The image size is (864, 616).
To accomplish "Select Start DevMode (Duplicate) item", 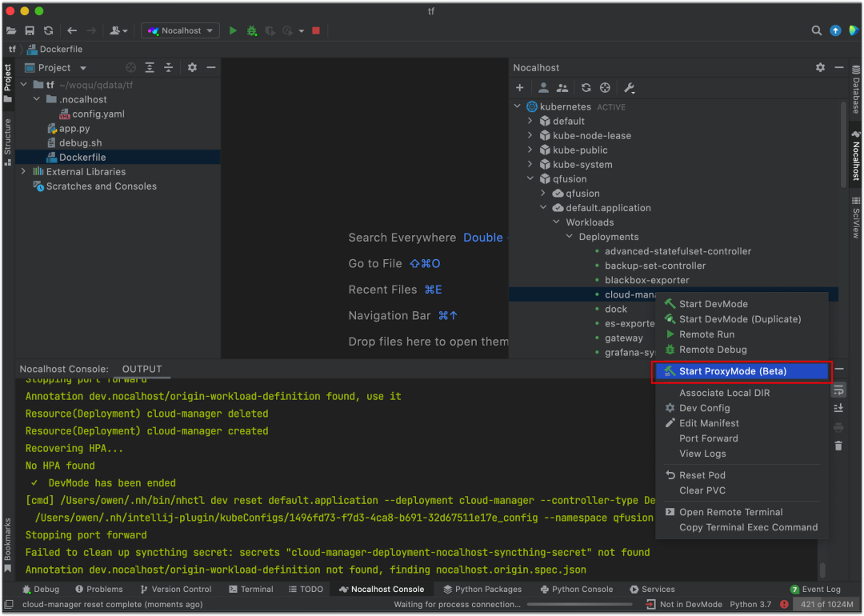I will coord(742,319).
